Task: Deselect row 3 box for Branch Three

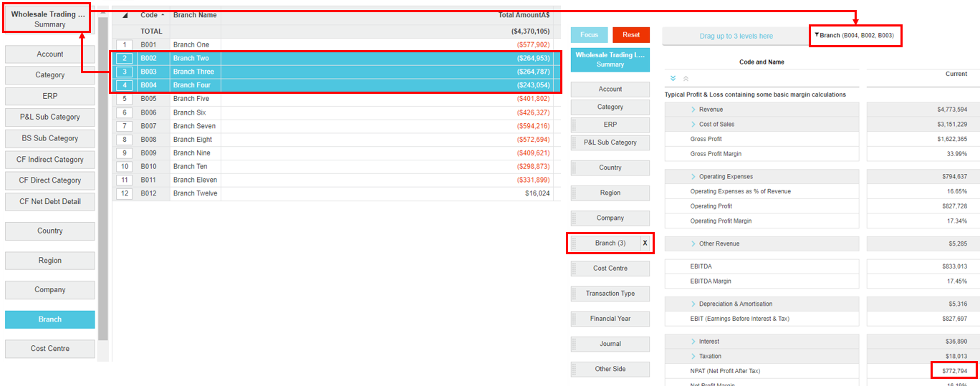Action: (124, 72)
